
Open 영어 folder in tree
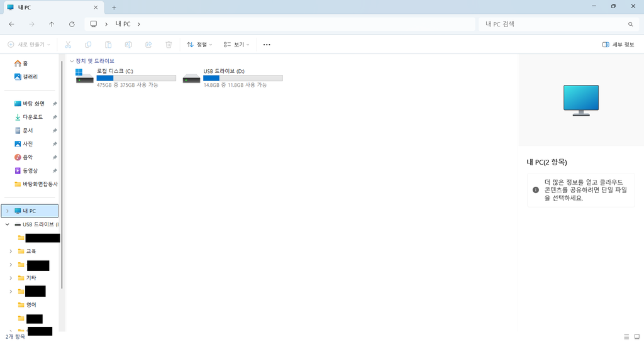[x=27, y=305]
